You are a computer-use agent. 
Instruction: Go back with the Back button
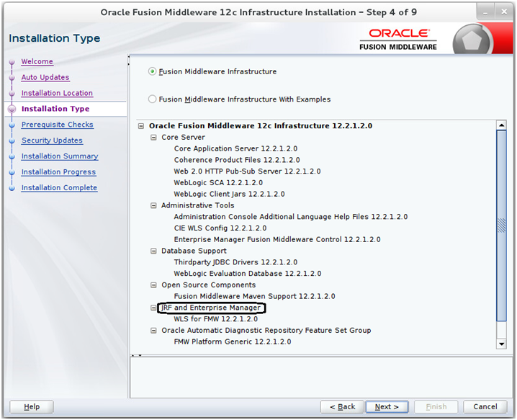pos(342,407)
